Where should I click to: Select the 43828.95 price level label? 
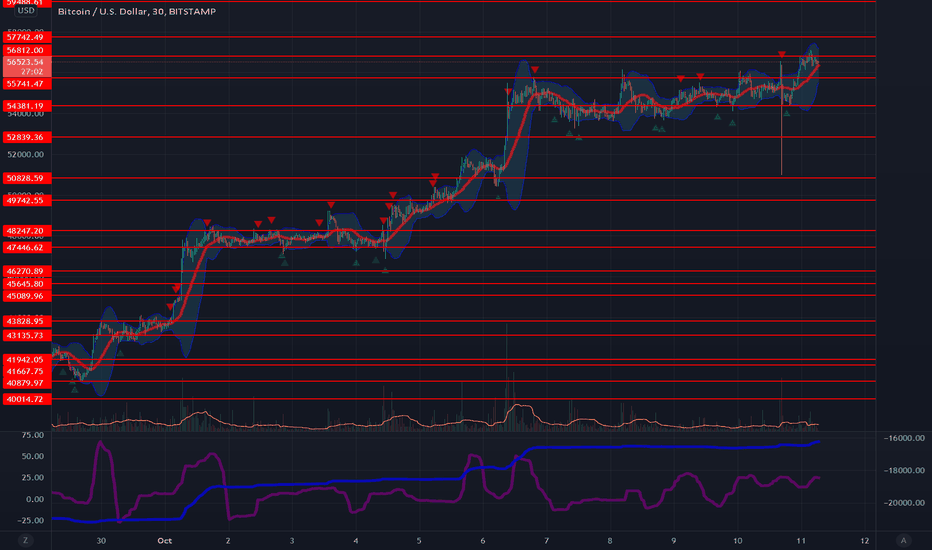tap(27, 321)
